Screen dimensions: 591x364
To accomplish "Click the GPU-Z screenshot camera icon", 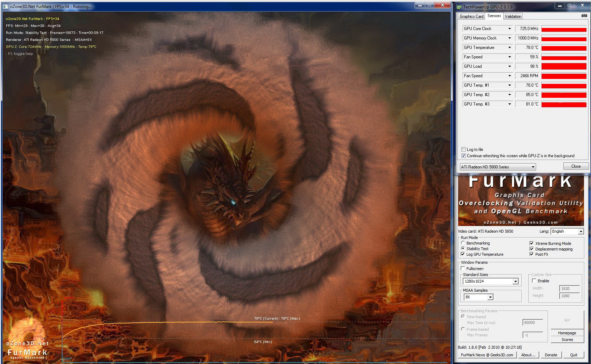I will click(584, 16).
